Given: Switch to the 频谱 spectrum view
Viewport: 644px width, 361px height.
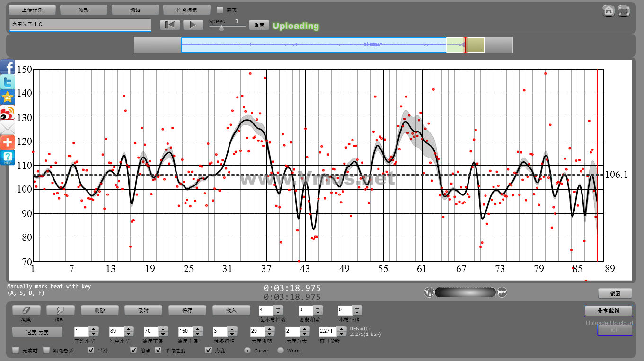Looking at the screenshot, I should [x=135, y=9].
